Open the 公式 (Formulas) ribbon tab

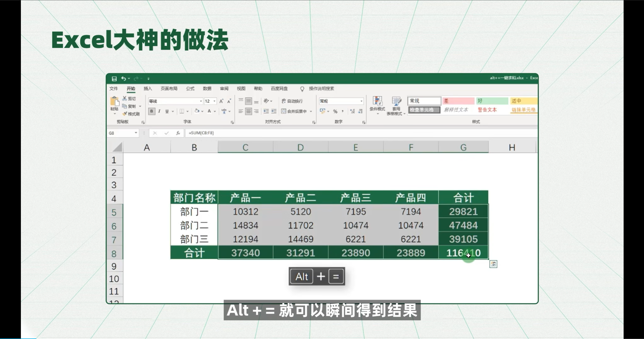coord(190,89)
